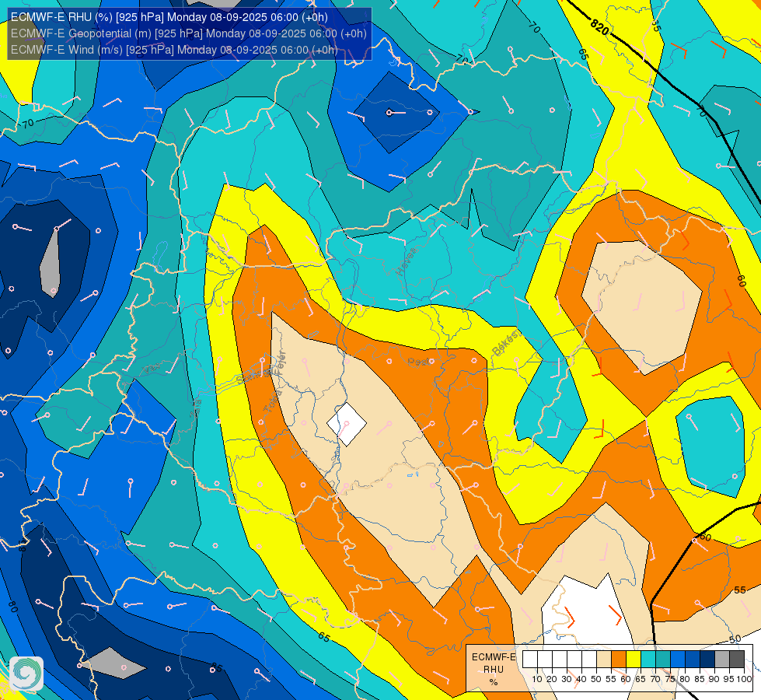Click the dark gray 95-100 legend swatch

coord(737,660)
